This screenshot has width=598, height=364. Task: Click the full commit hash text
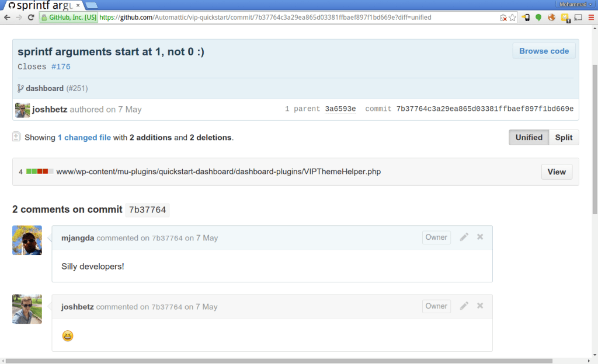(485, 109)
